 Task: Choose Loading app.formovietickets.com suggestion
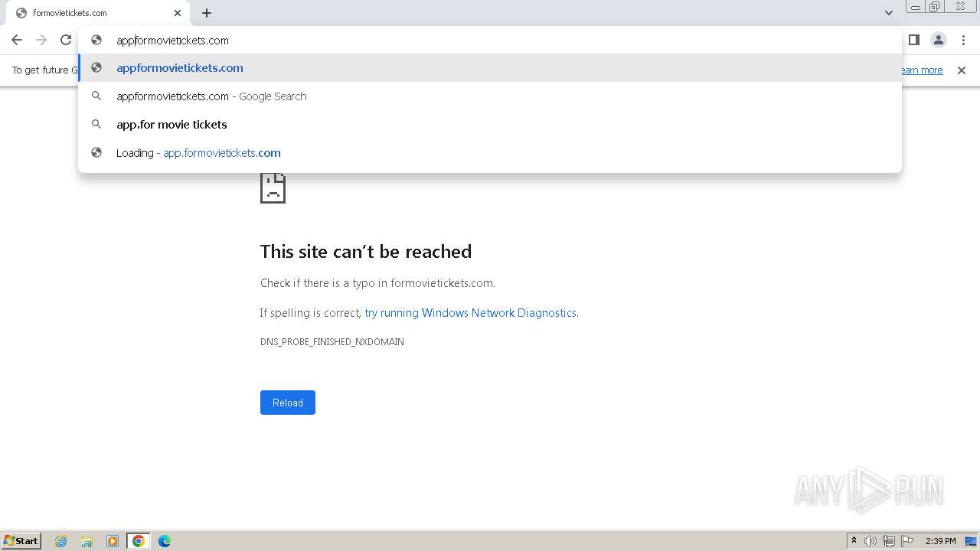coord(490,153)
